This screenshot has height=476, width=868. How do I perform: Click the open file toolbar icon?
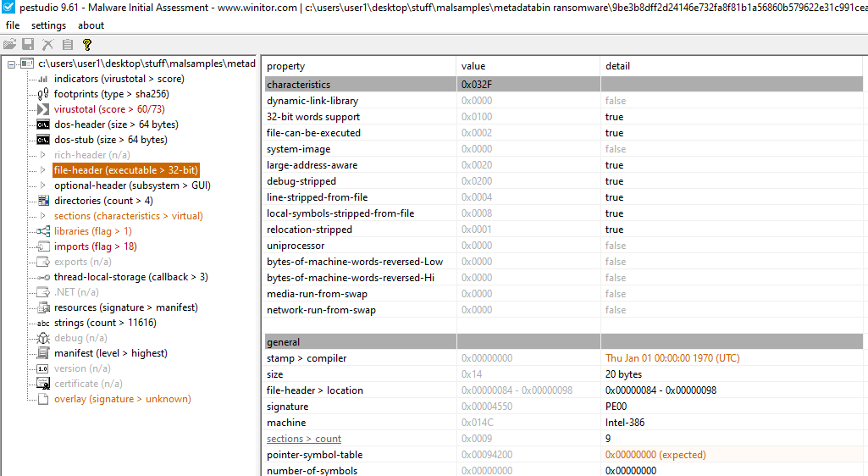(9, 44)
